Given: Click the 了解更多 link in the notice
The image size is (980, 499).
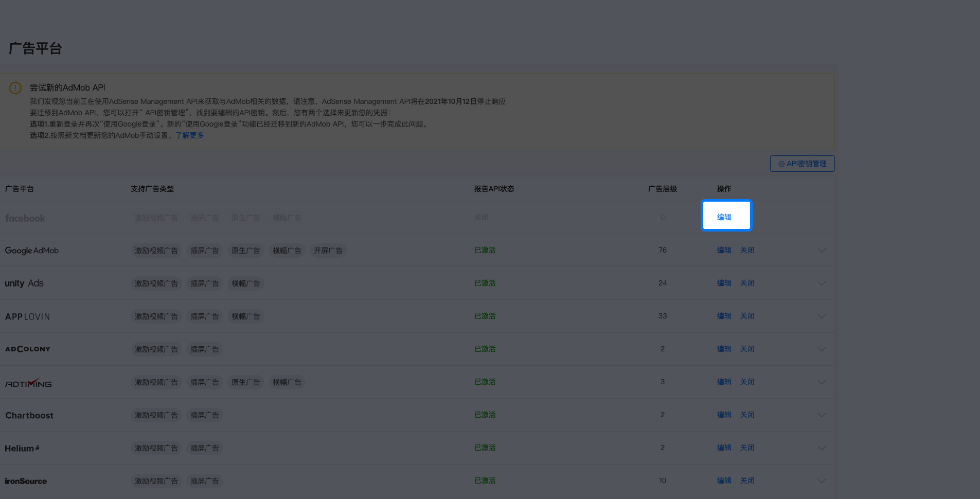Looking at the screenshot, I should coord(189,135).
